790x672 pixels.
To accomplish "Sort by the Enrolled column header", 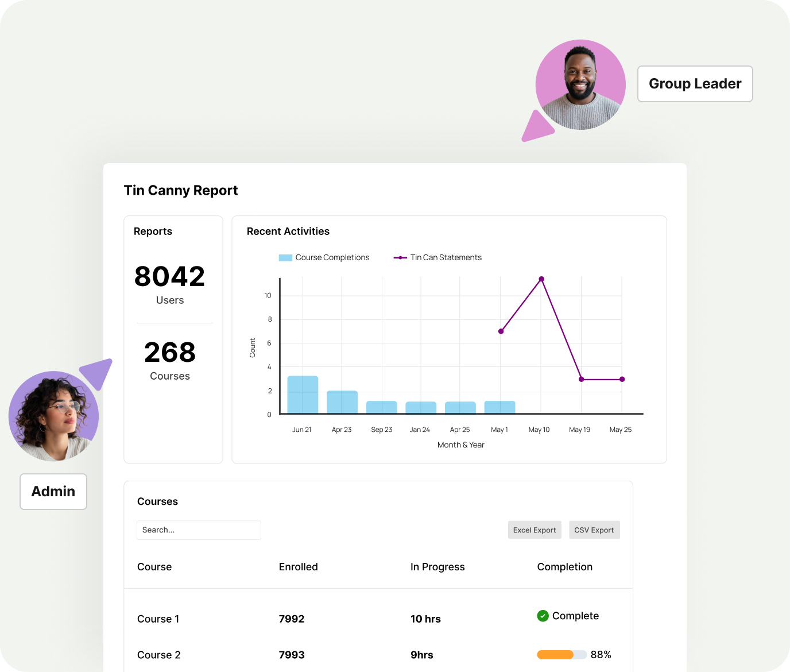I will (298, 567).
